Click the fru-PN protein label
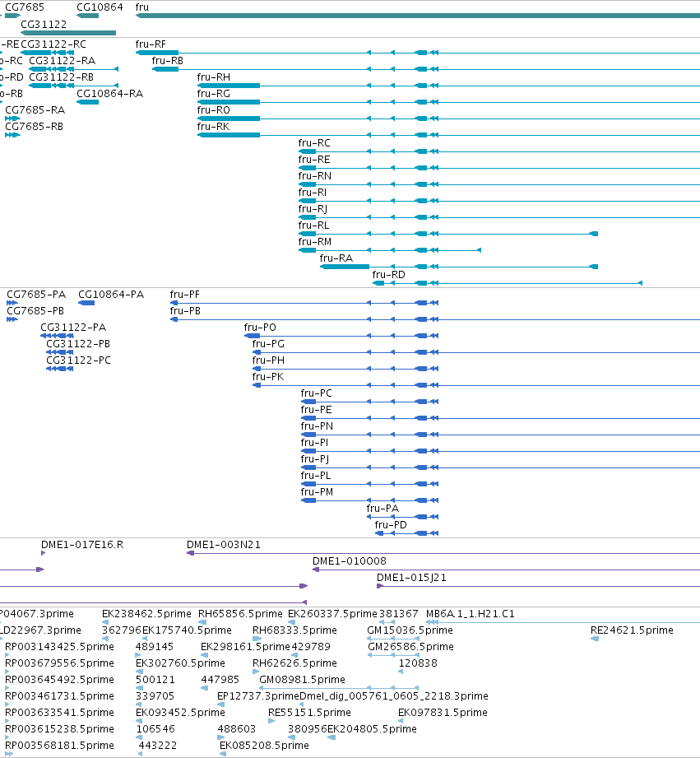The image size is (700, 758). [317, 426]
